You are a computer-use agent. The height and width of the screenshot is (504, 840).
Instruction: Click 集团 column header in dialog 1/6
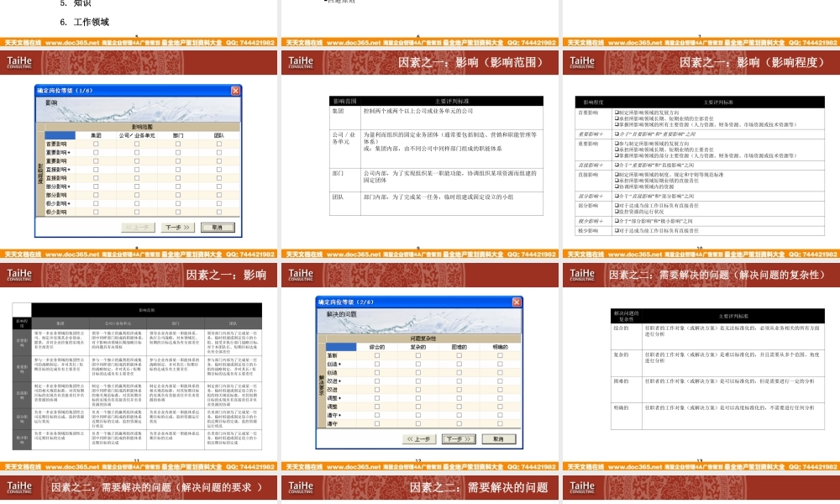[x=96, y=135]
